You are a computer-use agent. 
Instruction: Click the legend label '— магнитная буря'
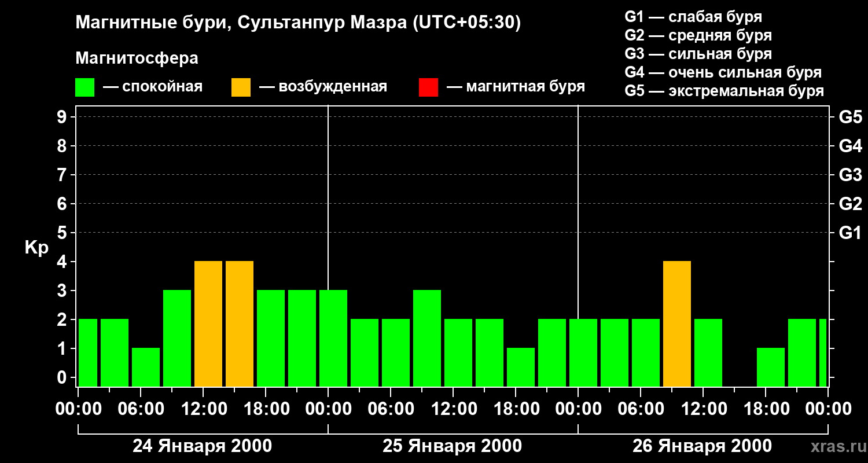pyautogui.click(x=516, y=87)
